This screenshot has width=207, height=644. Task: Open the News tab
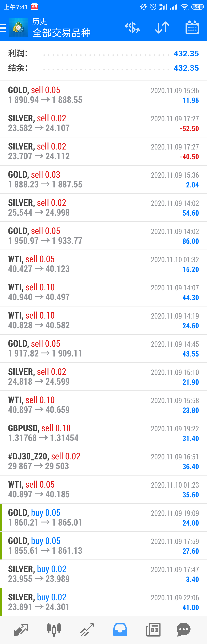pos(153,629)
